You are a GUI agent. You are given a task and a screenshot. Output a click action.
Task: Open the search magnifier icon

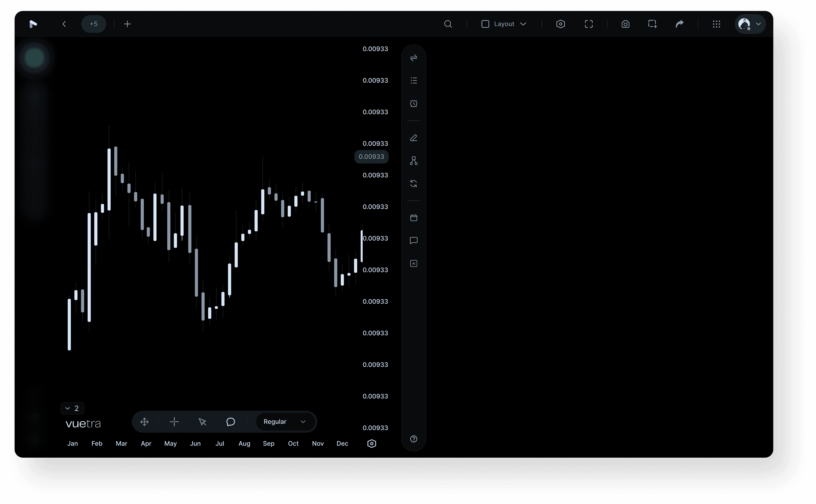(x=448, y=24)
